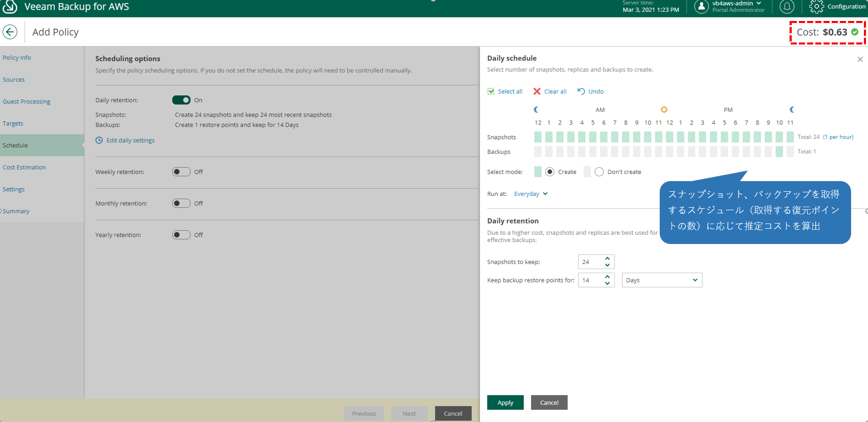Toggle Snapshots cell for 12 PM
The width and height of the screenshot is (868, 422).
click(669, 137)
